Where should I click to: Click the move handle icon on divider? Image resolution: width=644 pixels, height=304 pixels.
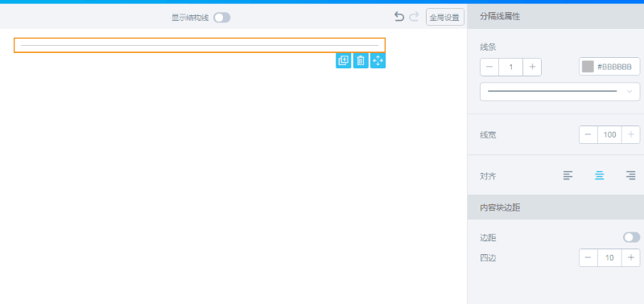pos(378,60)
